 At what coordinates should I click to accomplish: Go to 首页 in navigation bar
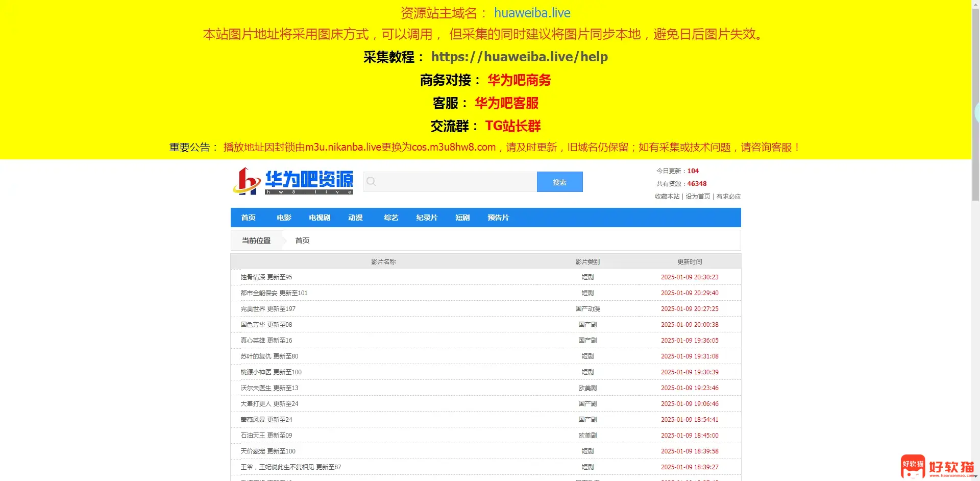[x=249, y=218]
